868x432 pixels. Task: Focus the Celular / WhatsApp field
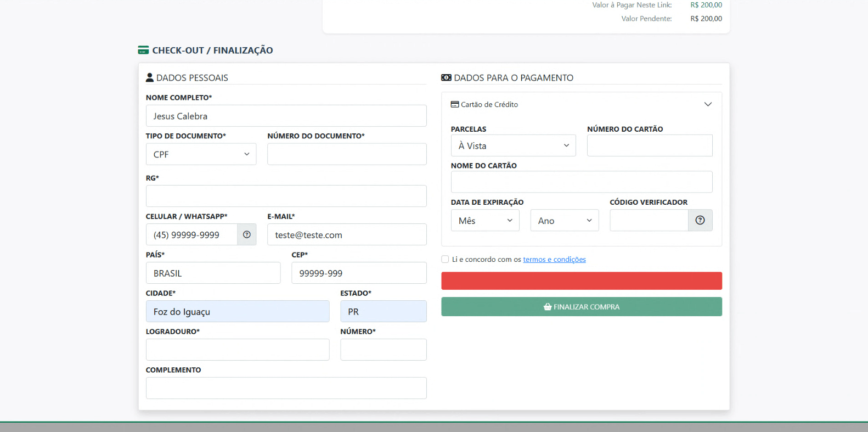(x=191, y=234)
